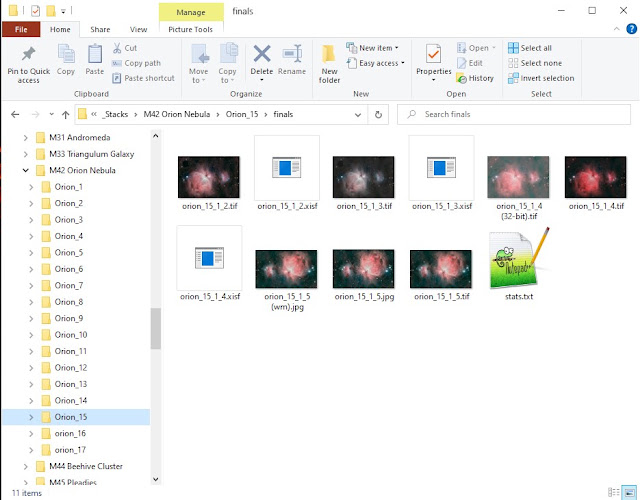Create a New folder
Screen dimensions: 640x500
pos(329,63)
